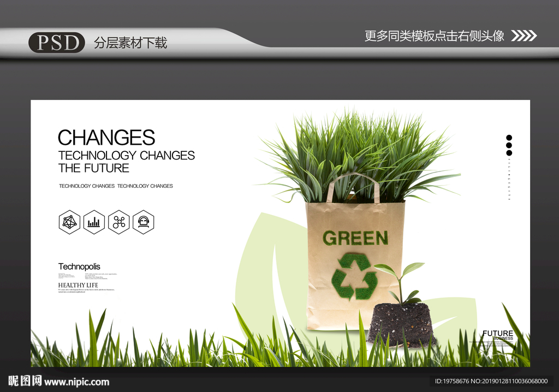Click the FUTURE BUSINESS label
The image size is (559, 392).
[x=498, y=335]
